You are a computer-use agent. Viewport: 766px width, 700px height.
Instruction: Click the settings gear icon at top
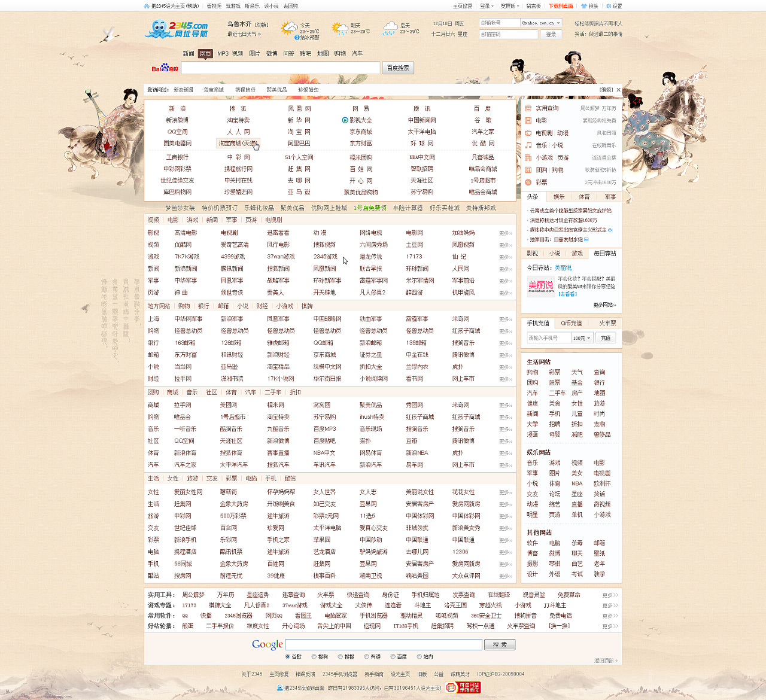tap(609, 6)
